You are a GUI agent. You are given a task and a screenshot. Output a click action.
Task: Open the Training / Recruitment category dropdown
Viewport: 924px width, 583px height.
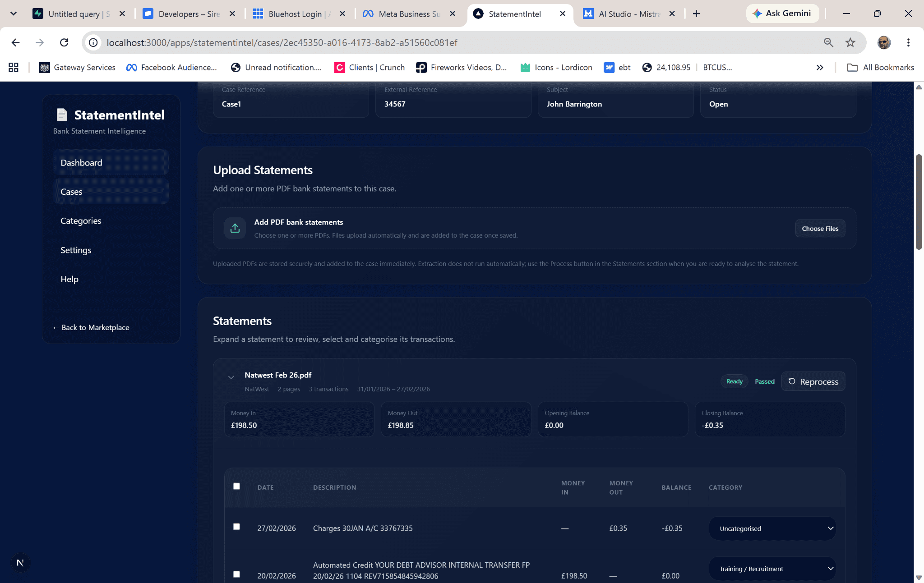tap(772, 569)
